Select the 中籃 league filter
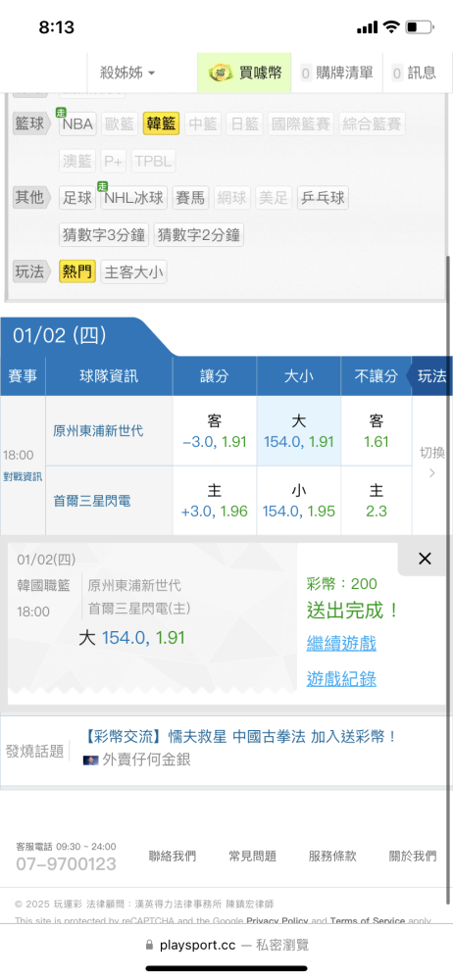 tap(203, 123)
